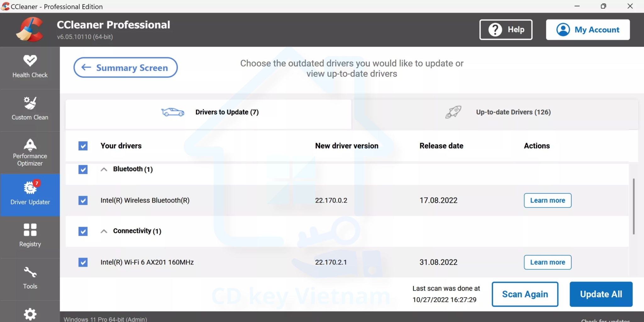Return to the Summary Screen
The height and width of the screenshot is (322, 644).
click(x=125, y=67)
